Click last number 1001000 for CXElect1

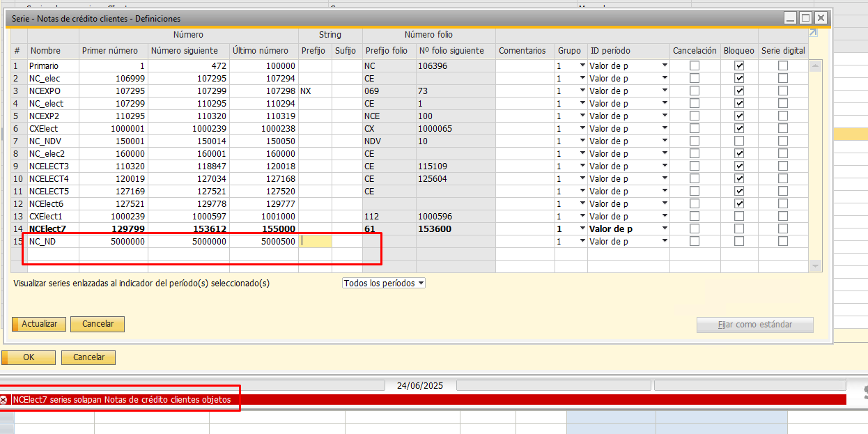click(x=264, y=216)
